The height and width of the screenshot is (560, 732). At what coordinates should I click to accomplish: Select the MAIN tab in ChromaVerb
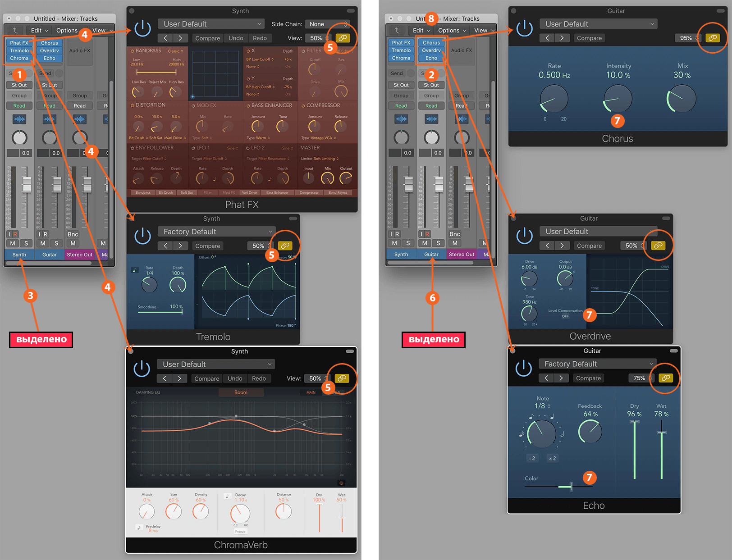[x=311, y=392]
